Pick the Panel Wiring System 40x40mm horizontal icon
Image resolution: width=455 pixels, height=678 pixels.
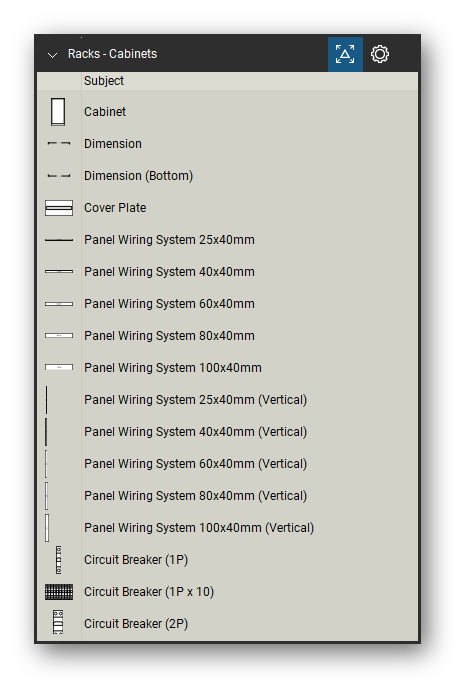coord(59,272)
